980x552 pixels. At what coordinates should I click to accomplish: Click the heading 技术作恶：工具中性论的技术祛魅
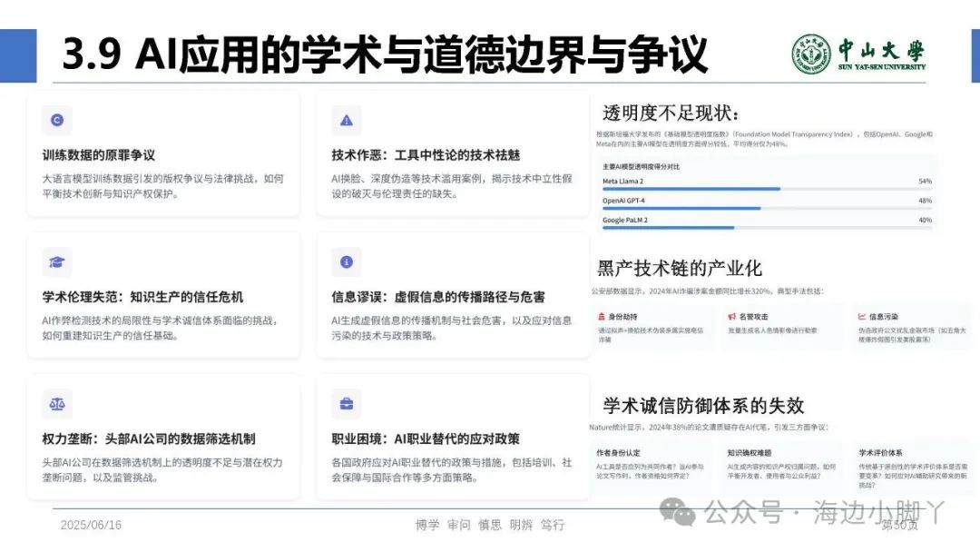click(426, 155)
